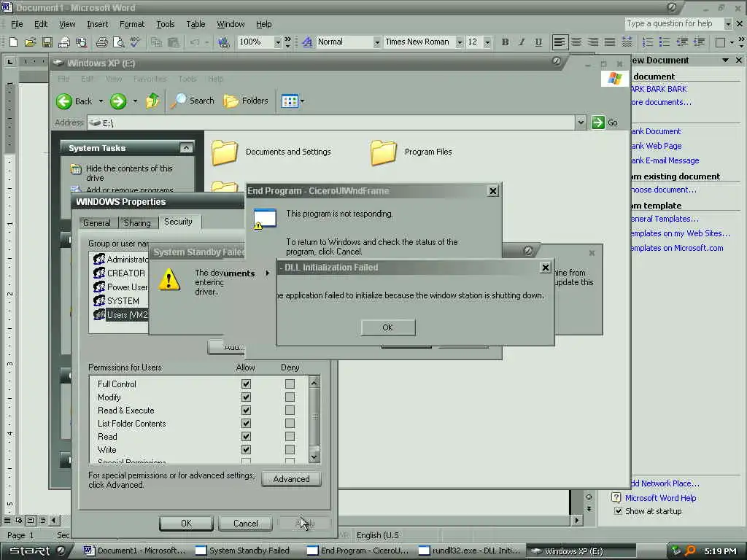This screenshot has width=747, height=560.
Task: Apply bulleted list in Word toolbar
Action: (x=665, y=42)
